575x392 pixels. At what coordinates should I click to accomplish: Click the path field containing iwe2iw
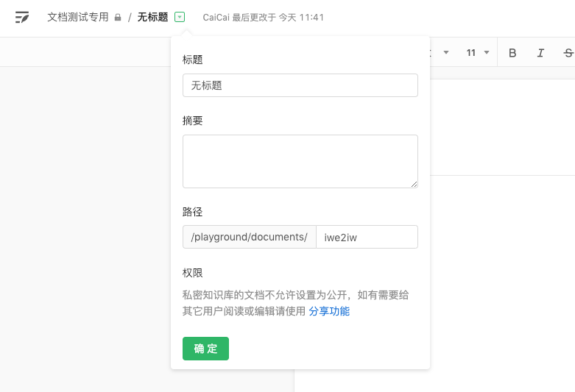pos(367,237)
